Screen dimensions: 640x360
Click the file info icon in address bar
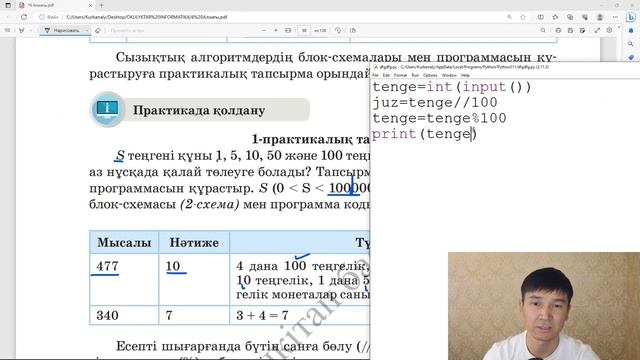click(42, 17)
